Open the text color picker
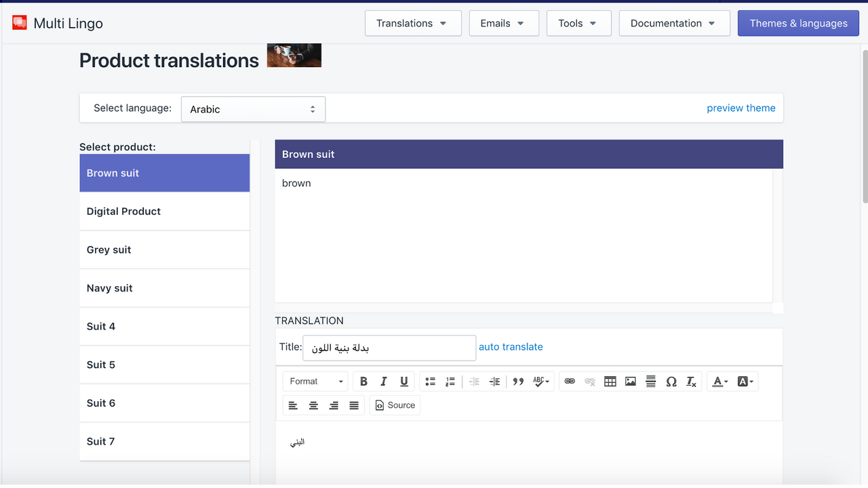The image size is (868, 488). point(719,382)
